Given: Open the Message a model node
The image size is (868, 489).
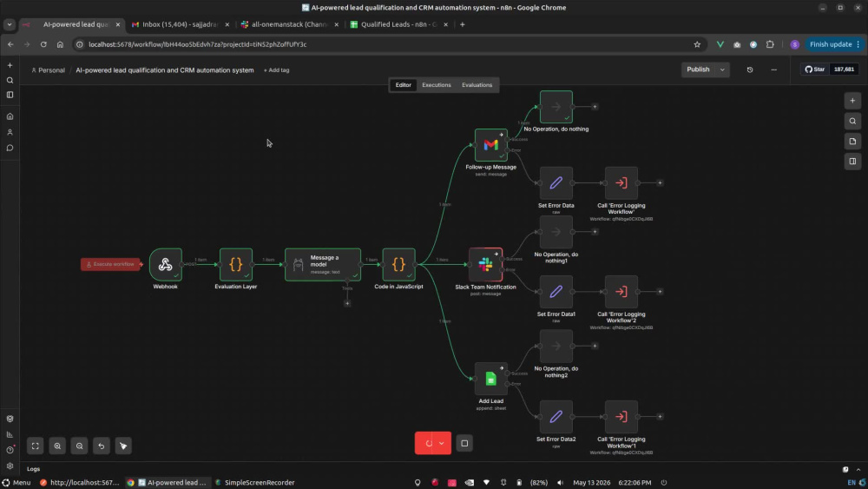Looking at the screenshot, I should (x=323, y=265).
